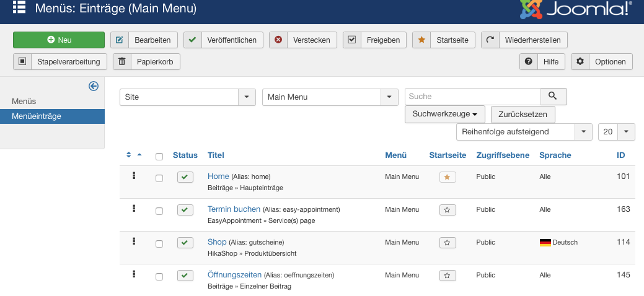Open the Suchwerkzeuge dropdown
The width and height of the screenshot is (644, 296).
[445, 115]
